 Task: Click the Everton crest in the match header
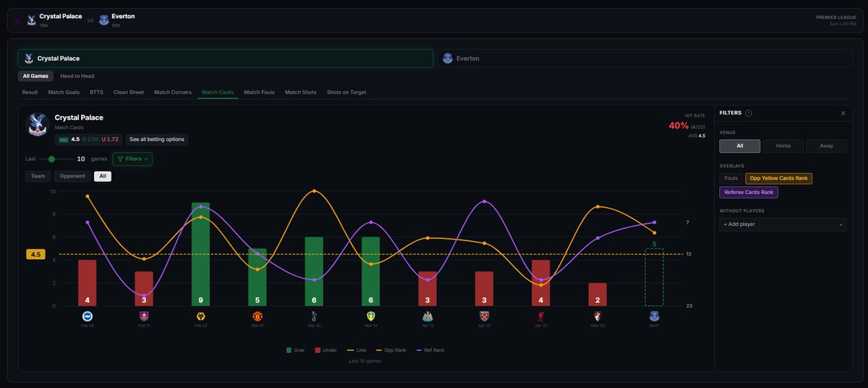[104, 20]
